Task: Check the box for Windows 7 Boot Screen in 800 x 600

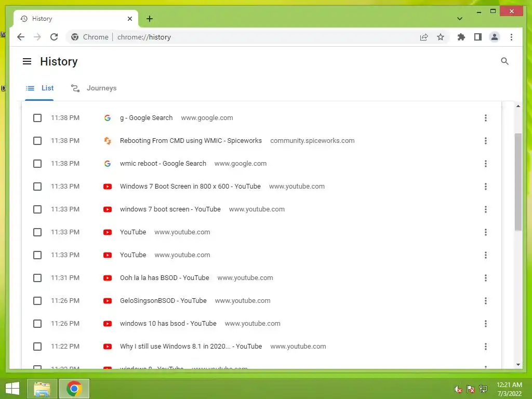Action: click(x=37, y=187)
